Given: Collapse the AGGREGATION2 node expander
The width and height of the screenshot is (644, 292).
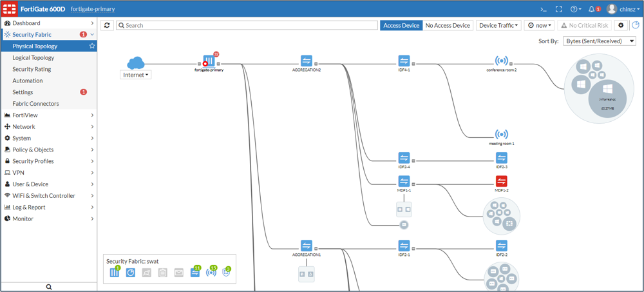Looking at the screenshot, I should click(x=316, y=64).
